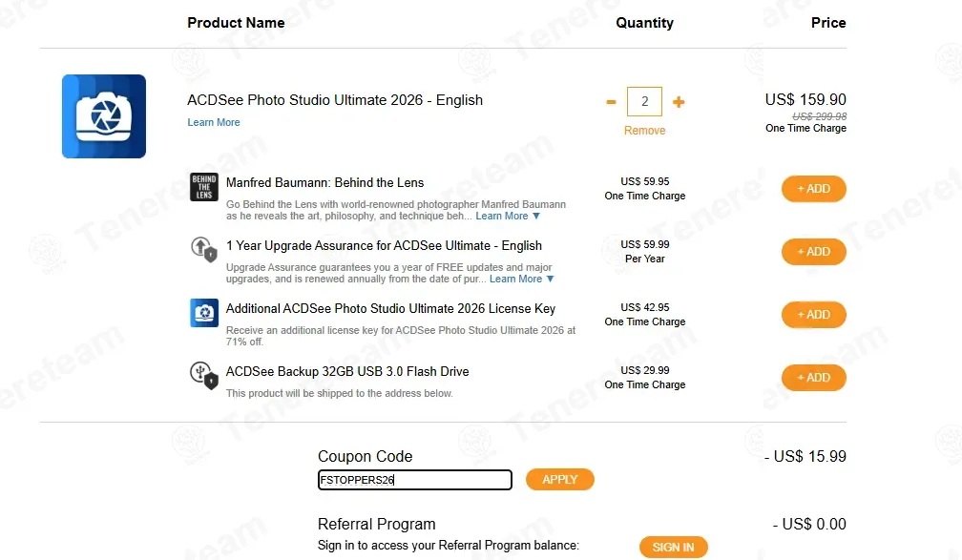This screenshot has height=560, width=962.
Task: Click the ACDSee Photo Studio Ultimate product icon
Action: tap(104, 116)
